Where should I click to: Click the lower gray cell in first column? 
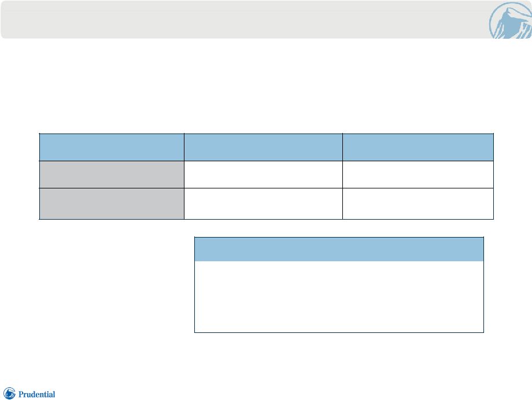[112, 203]
